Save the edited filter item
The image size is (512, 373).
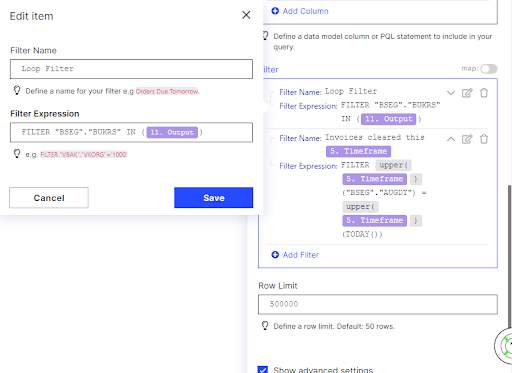point(213,198)
